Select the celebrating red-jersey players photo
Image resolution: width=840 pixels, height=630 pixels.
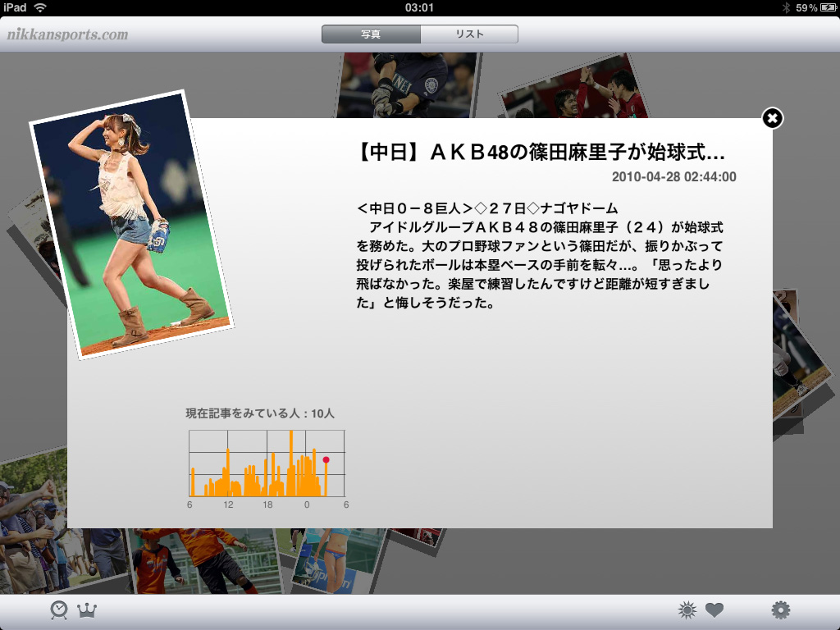574,89
